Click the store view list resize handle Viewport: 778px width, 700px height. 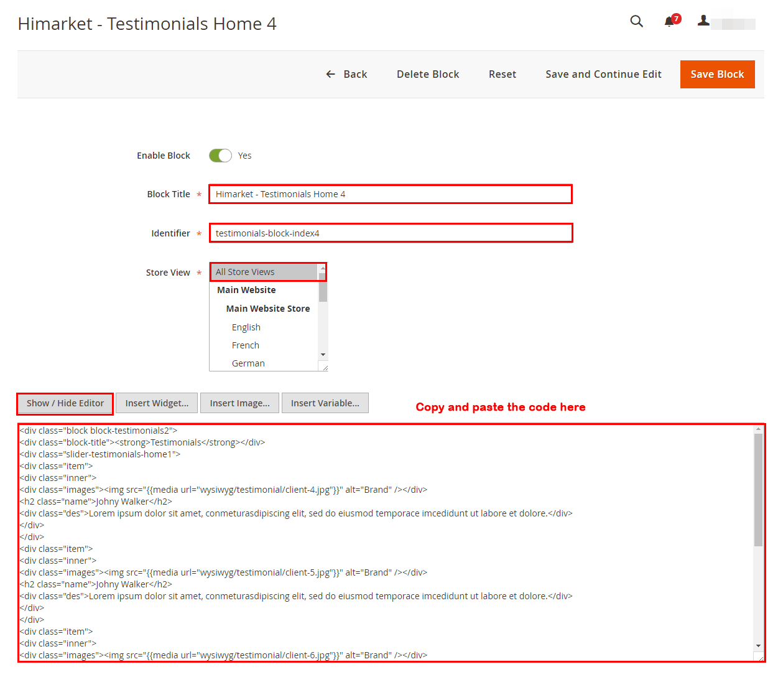323,366
